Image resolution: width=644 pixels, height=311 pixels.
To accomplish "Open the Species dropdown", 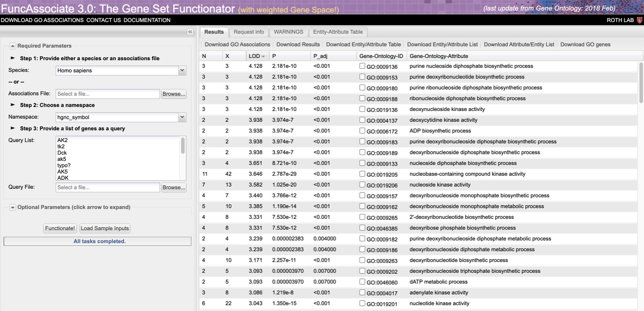I will click(182, 71).
